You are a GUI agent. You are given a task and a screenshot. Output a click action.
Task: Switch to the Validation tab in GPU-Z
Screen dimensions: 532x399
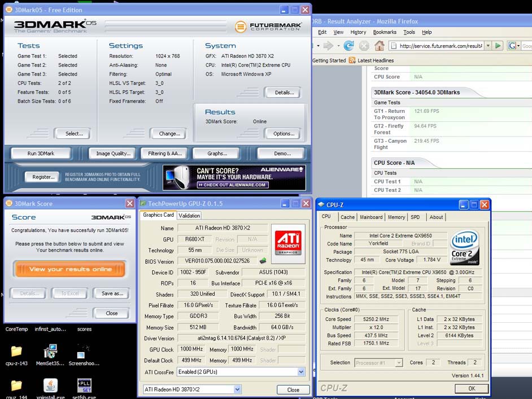tap(189, 216)
